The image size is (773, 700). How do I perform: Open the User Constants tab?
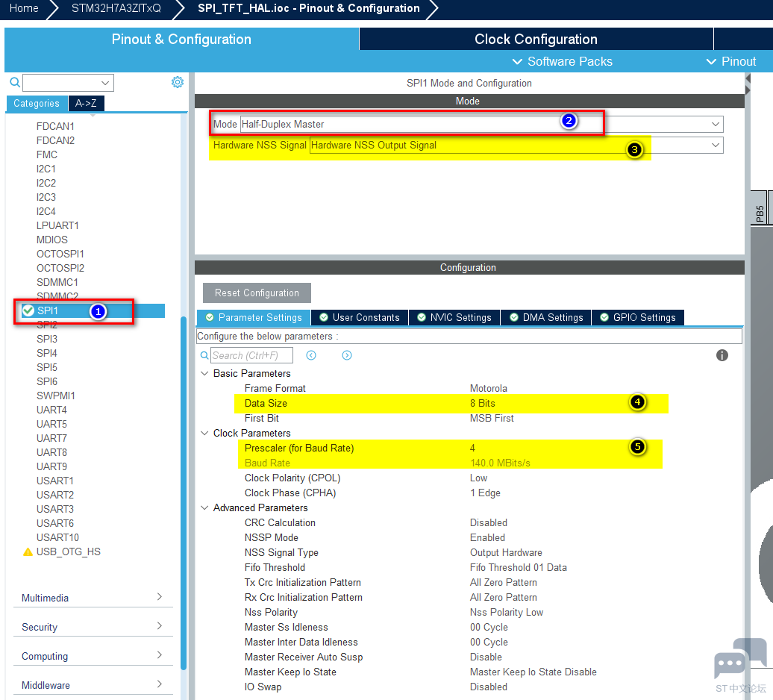pos(360,317)
